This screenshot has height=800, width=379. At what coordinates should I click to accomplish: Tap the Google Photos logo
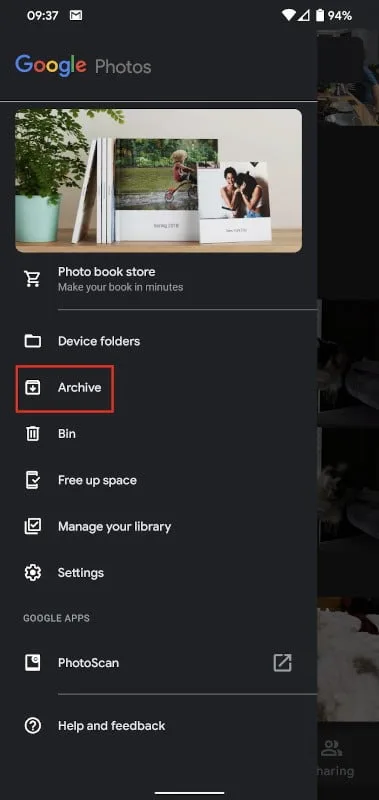(x=83, y=66)
